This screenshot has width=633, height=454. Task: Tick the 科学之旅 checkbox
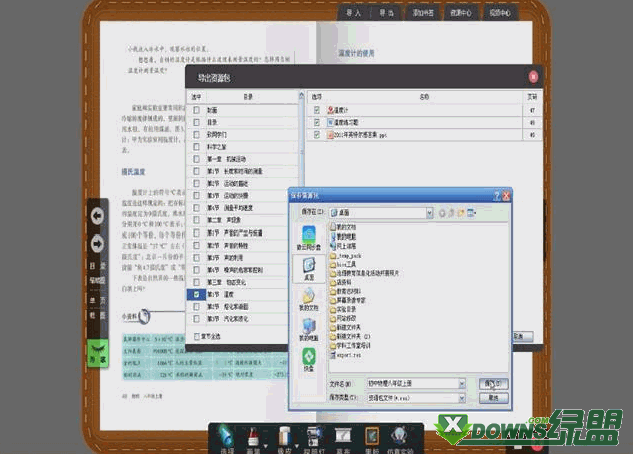pyautogui.click(x=196, y=146)
